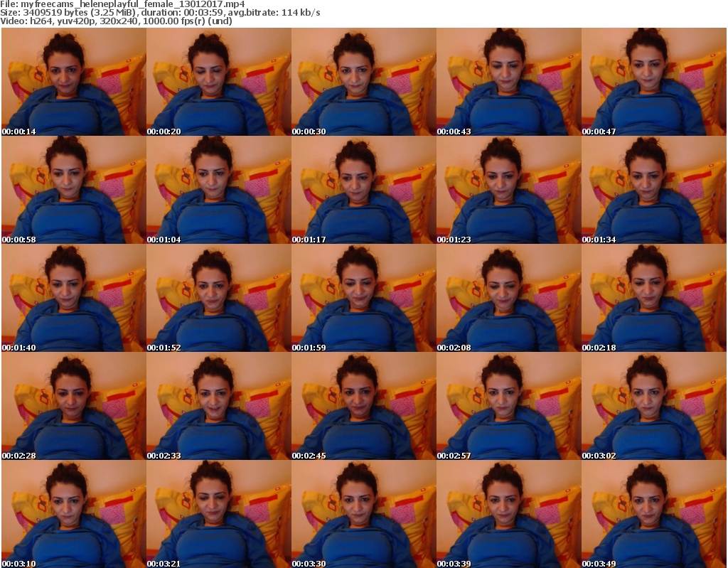Open the frame stamped 00:03:39
Viewport: 728px width, 568px height.
coord(509,514)
